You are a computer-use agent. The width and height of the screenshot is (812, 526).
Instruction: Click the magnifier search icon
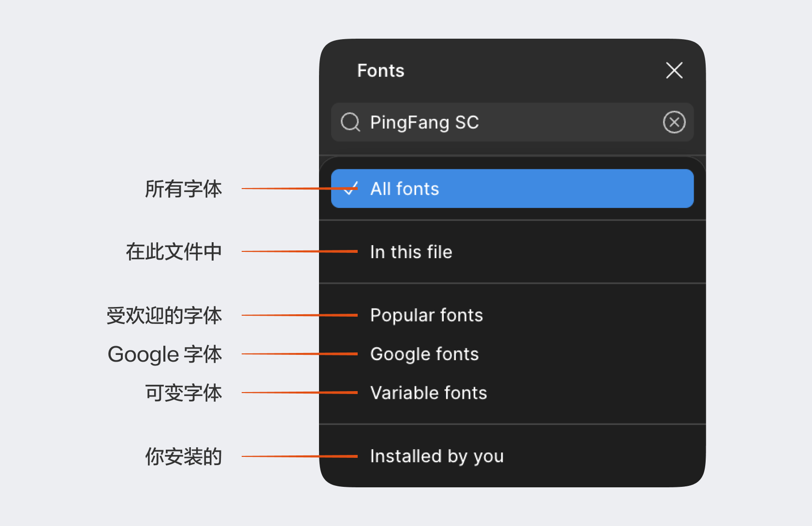tap(350, 122)
